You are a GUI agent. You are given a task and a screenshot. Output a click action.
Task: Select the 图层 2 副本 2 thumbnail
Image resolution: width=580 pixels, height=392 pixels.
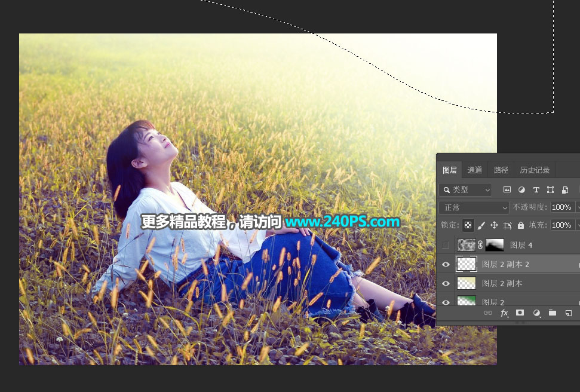pyautogui.click(x=466, y=264)
